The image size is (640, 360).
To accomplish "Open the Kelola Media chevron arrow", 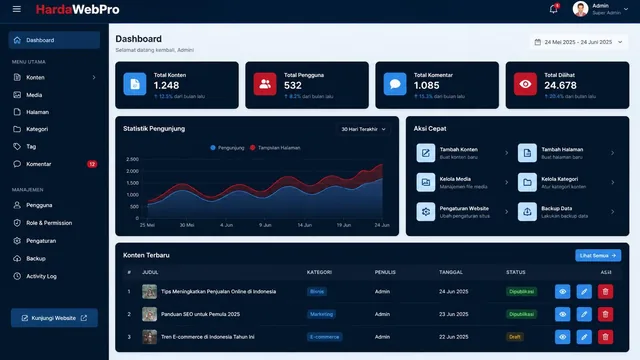I will tap(507, 182).
